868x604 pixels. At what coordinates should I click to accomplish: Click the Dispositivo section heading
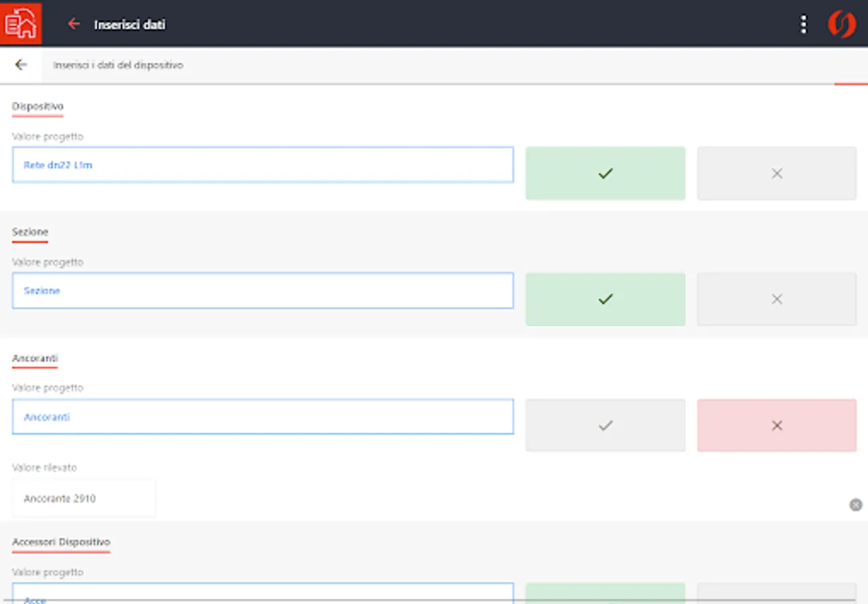(x=38, y=106)
